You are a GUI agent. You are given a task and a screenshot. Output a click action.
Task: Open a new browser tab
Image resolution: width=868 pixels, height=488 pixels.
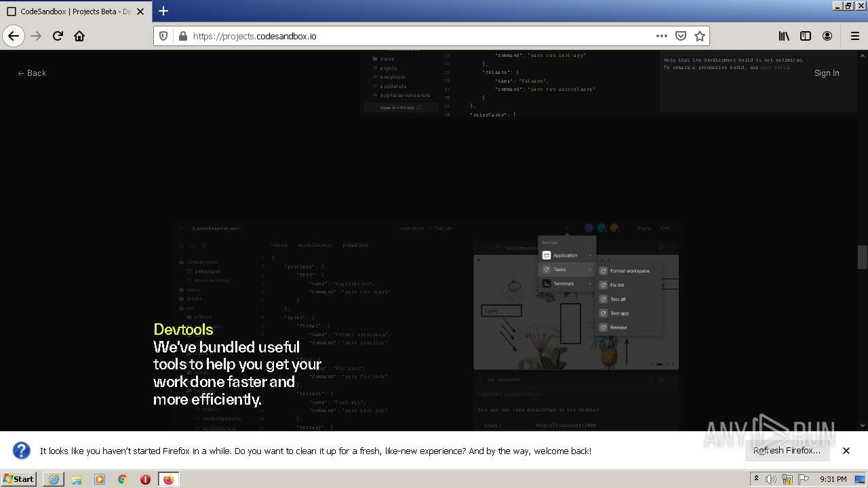[x=163, y=11]
